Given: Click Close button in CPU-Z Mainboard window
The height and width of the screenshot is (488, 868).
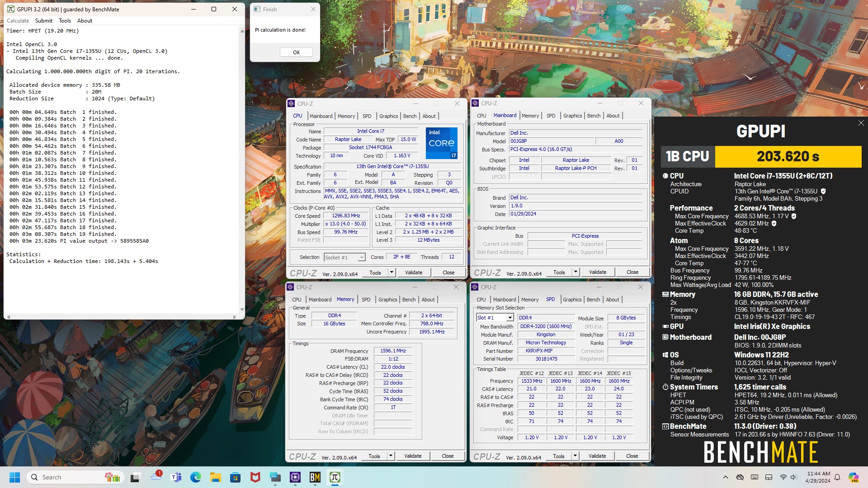Looking at the screenshot, I should [632, 272].
